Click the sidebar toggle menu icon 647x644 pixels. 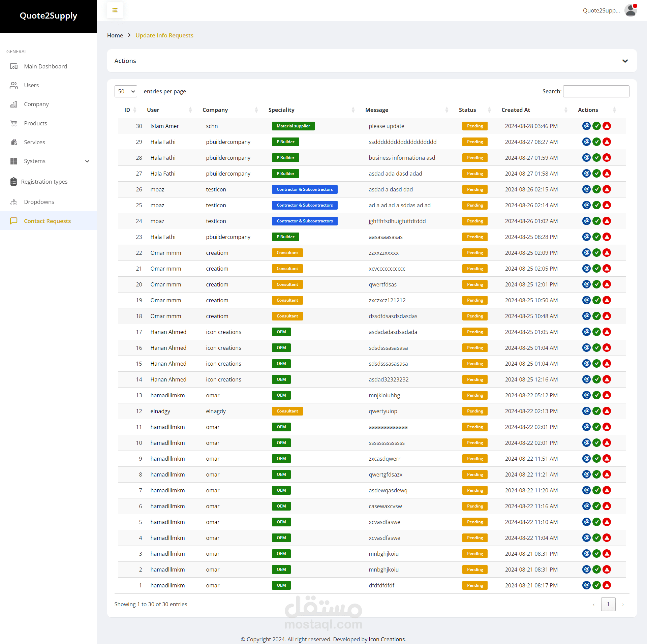[x=115, y=10]
